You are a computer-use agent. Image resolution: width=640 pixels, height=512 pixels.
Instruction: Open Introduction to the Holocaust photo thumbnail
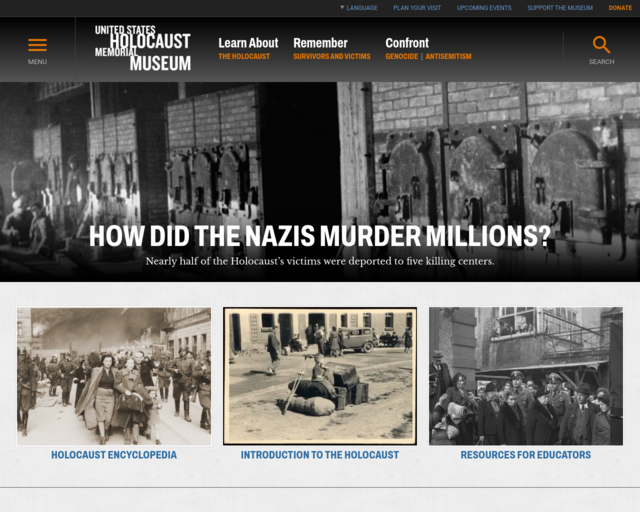point(320,376)
